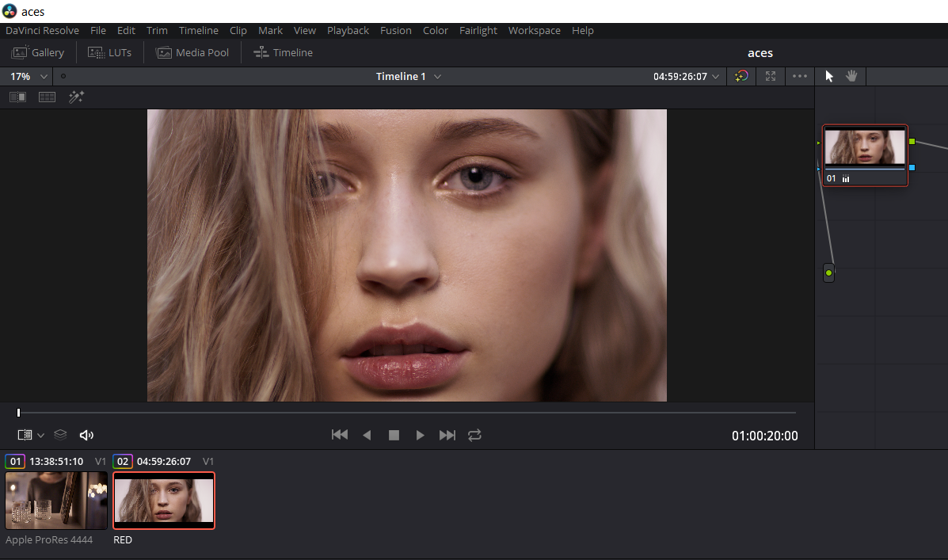Open the Playback menu
Viewport: 948px width, 560px height.
(x=348, y=30)
